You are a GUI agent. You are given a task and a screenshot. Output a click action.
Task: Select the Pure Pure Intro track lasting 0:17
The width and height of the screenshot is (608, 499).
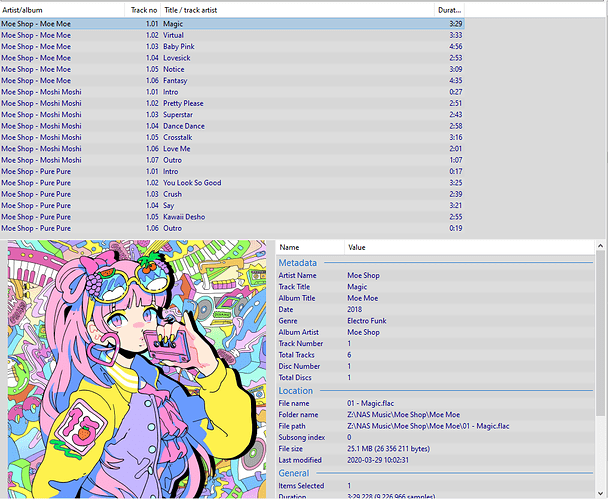coord(232,171)
